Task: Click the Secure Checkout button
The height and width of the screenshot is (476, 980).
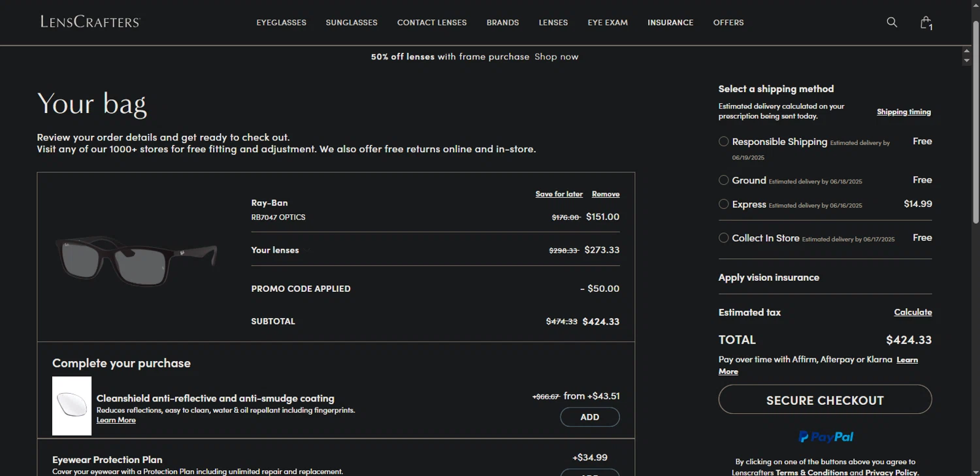Action: [x=825, y=399]
